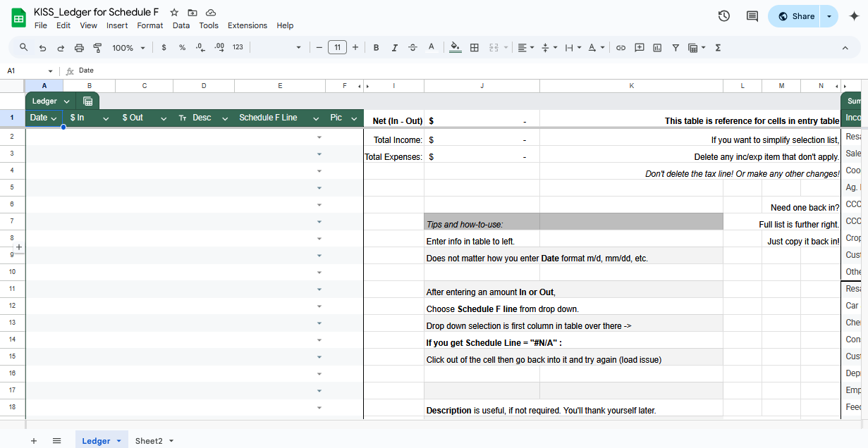This screenshot has width=868, height=448.
Task: Open the zoom 100% dropdown
Action: pyautogui.click(x=128, y=48)
